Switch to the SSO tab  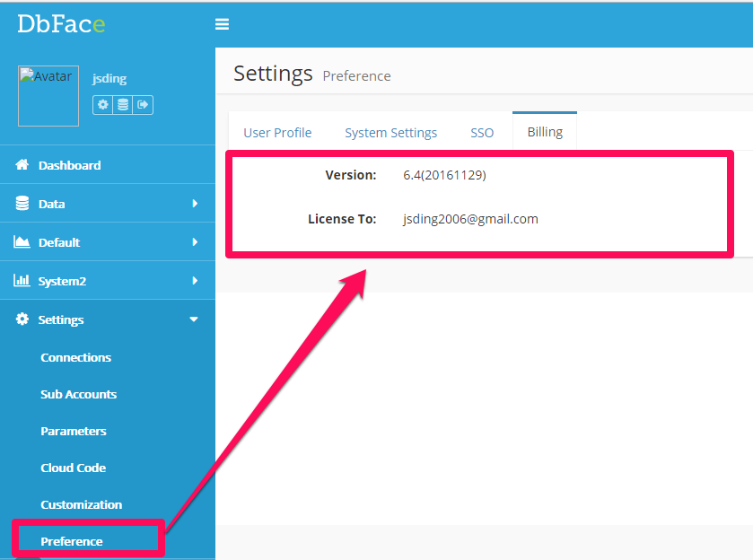click(482, 133)
